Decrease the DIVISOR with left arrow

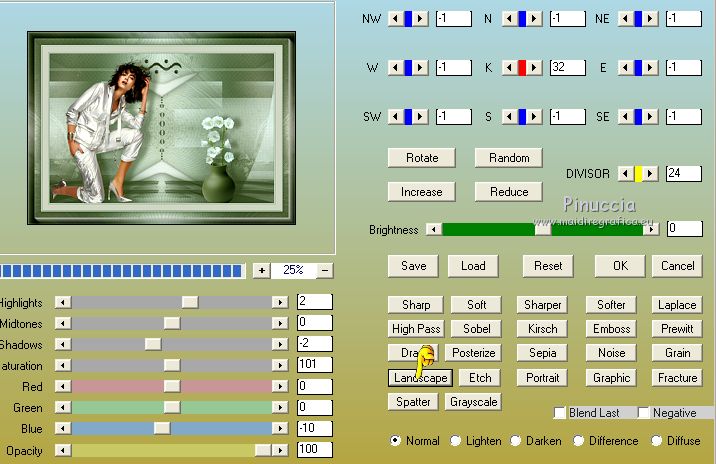625,174
